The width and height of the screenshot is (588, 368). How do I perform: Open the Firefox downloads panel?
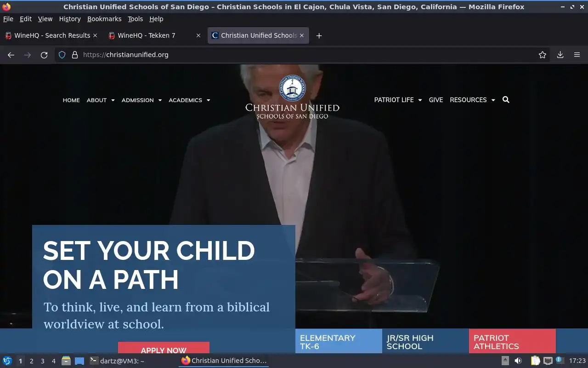coord(560,55)
